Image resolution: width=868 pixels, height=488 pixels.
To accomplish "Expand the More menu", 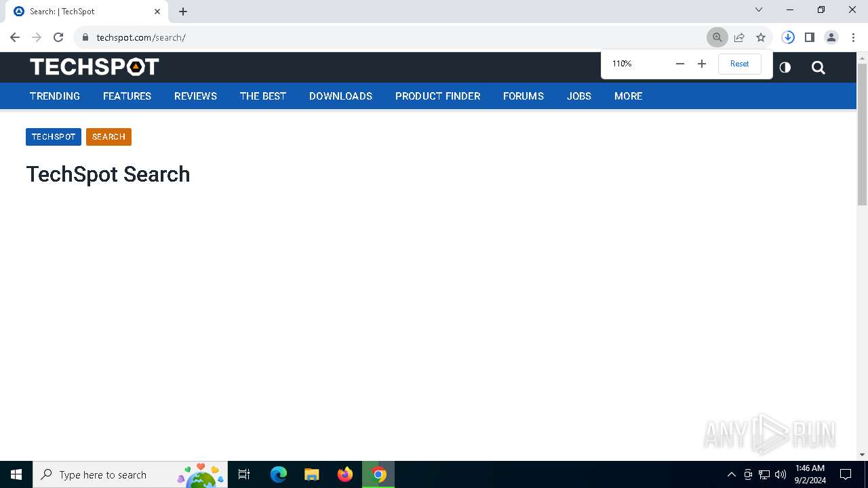I will (628, 96).
